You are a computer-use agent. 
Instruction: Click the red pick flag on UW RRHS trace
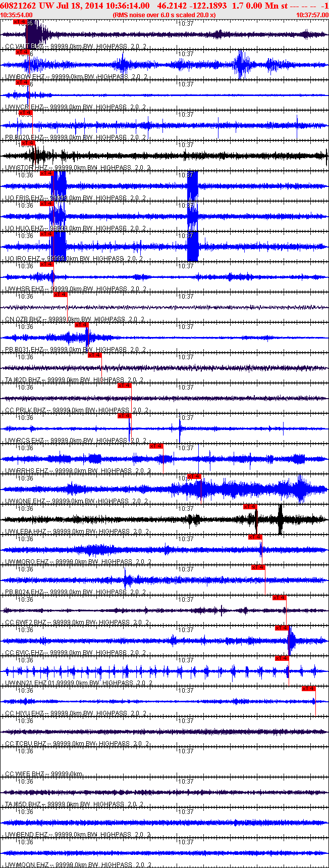click(156, 446)
